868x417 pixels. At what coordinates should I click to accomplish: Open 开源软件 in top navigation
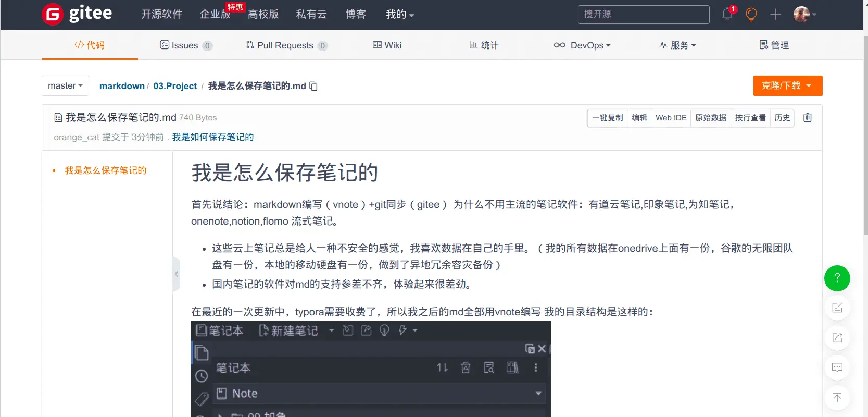coord(162,14)
